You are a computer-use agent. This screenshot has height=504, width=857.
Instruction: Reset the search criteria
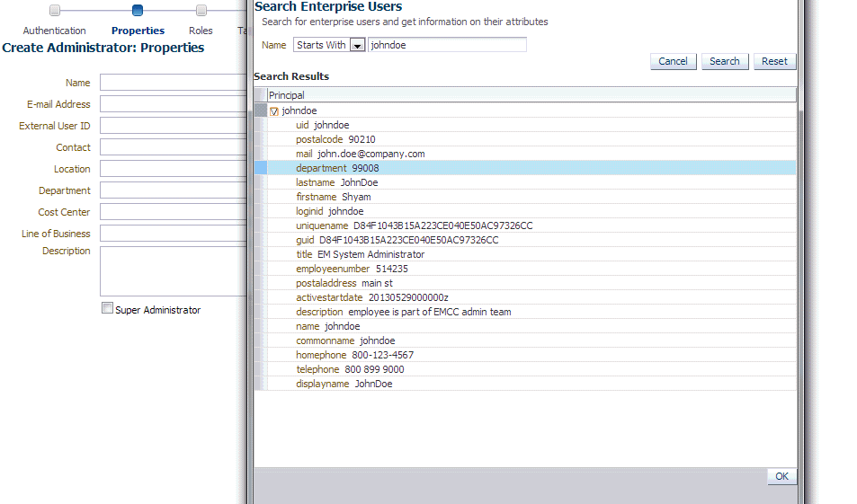tap(774, 61)
